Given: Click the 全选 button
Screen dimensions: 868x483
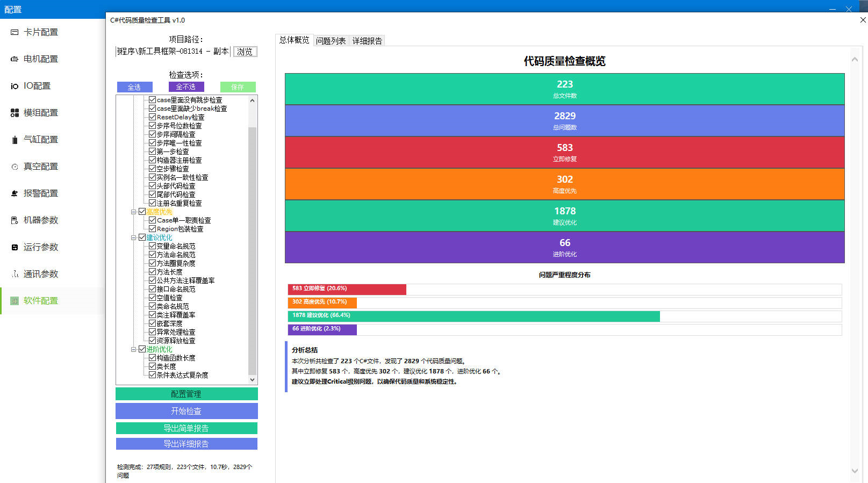Looking at the screenshot, I should [x=134, y=87].
